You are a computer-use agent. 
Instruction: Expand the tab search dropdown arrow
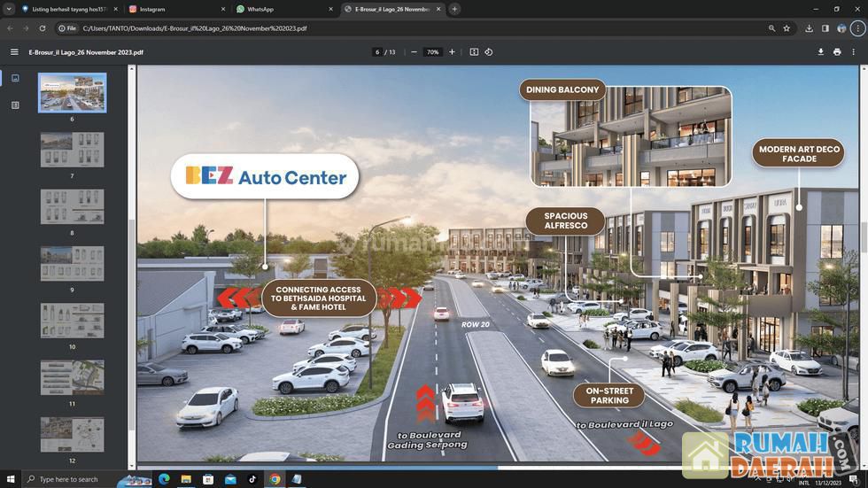point(9,9)
